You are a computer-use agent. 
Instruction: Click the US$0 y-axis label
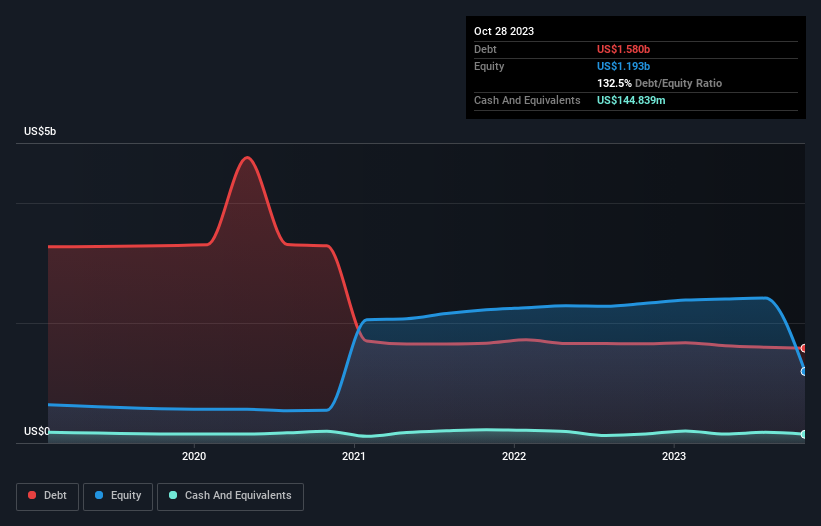point(37,431)
